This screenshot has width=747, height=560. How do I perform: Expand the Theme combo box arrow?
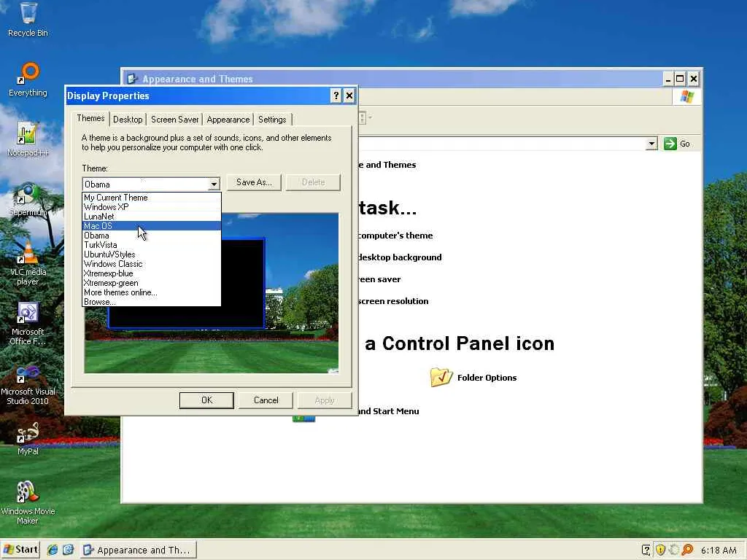(x=214, y=184)
